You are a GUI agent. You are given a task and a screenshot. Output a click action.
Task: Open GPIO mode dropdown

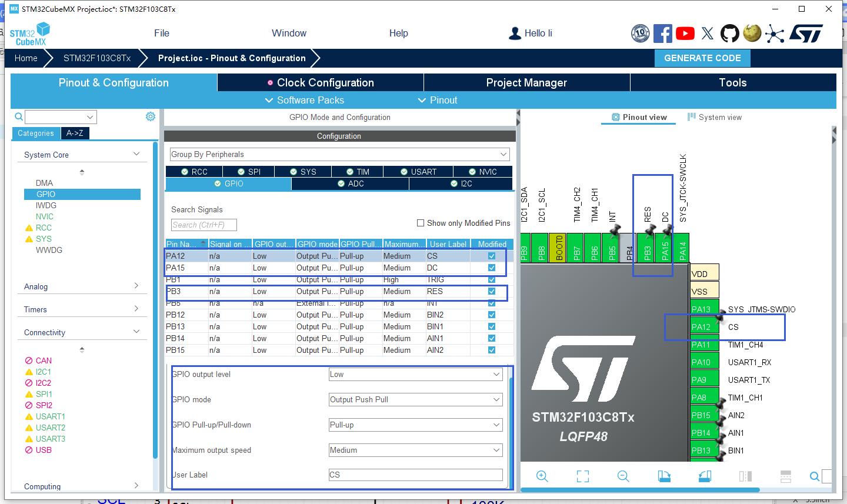pos(415,399)
